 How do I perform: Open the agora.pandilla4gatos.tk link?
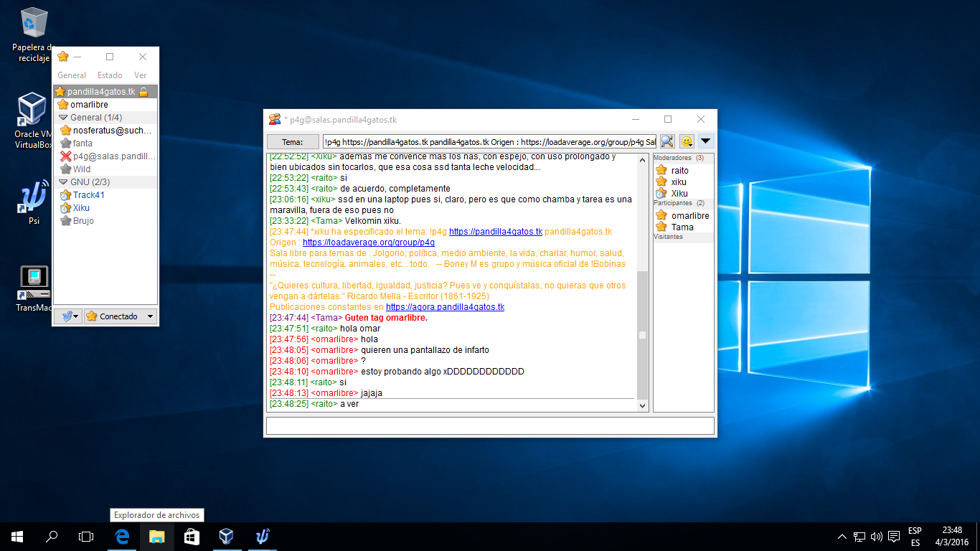coord(445,307)
